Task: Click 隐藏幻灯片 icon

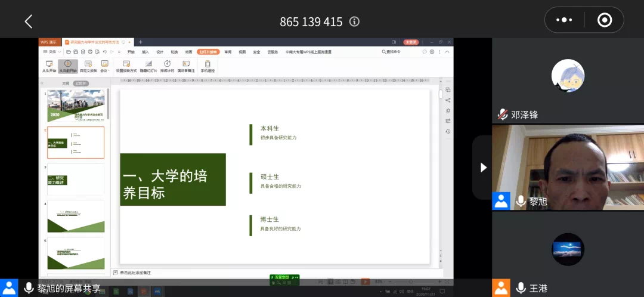Action: pyautogui.click(x=148, y=66)
